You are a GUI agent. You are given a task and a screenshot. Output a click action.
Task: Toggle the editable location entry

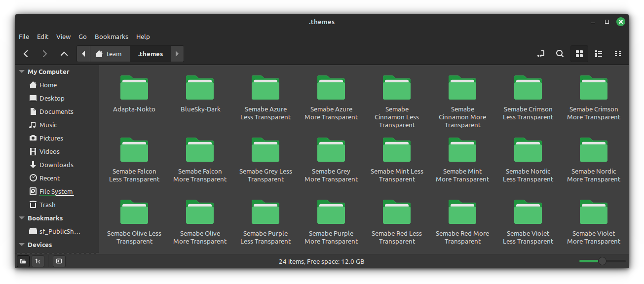click(541, 53)
